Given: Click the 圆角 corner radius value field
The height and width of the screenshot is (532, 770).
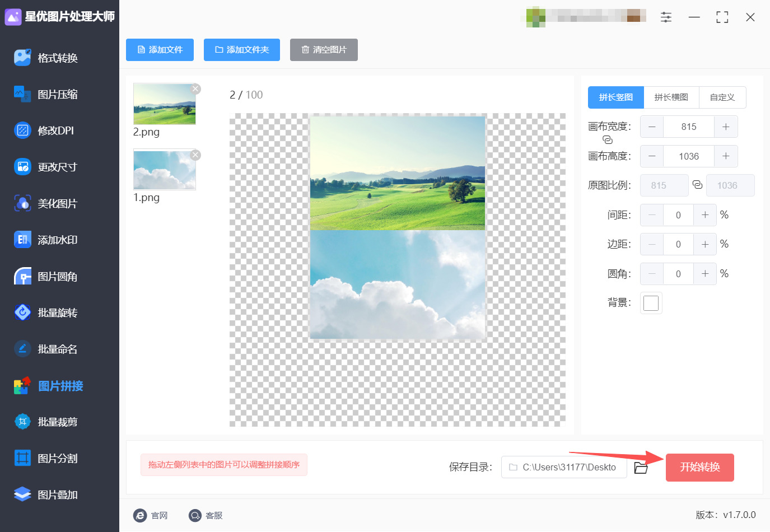Looking at the screenshot, I should [678, 274].
